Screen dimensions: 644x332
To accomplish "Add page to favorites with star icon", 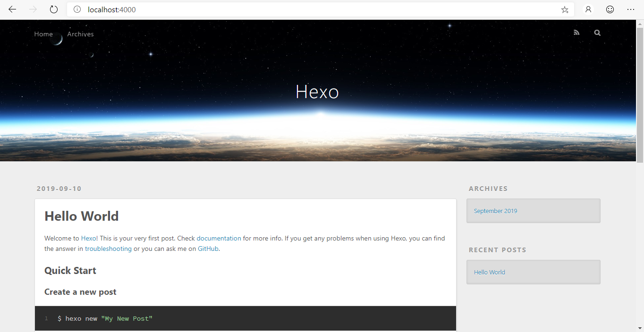I will pos(565,9).
